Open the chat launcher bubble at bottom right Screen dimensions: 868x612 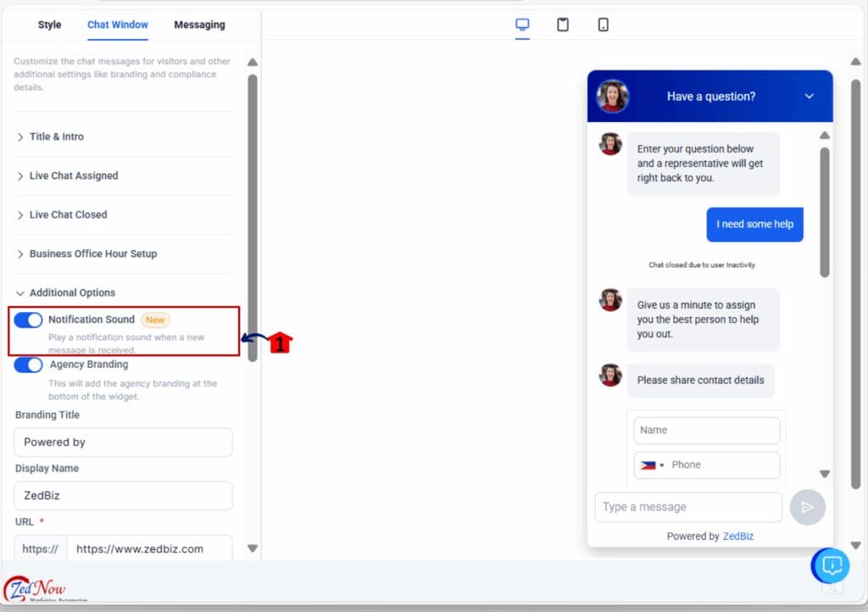(831, 565)
